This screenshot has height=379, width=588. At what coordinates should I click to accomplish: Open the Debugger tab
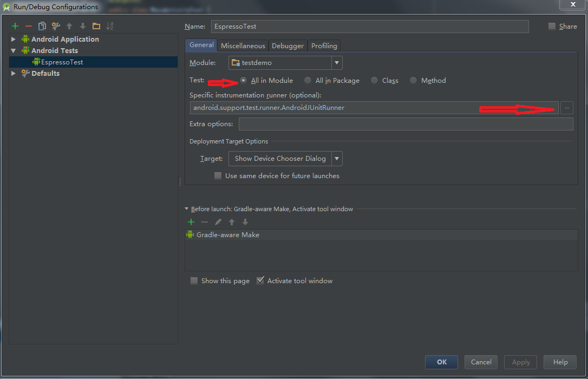[x=288, y=45]
